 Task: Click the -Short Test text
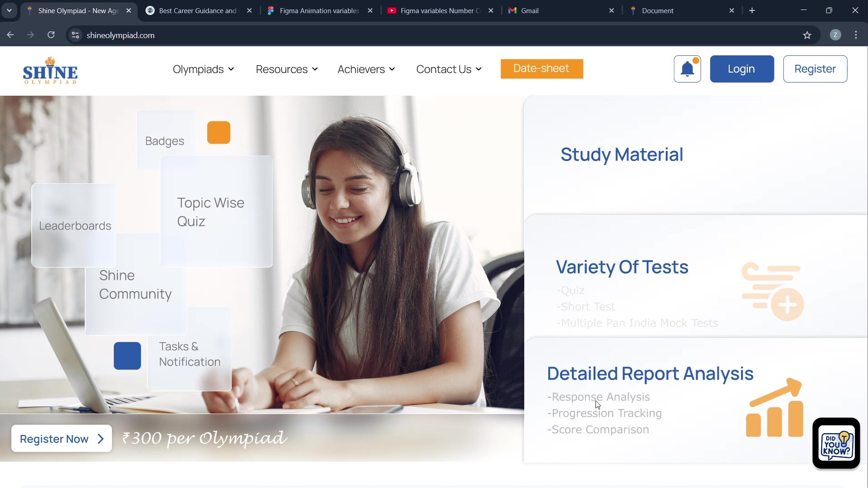coord(585,307)
